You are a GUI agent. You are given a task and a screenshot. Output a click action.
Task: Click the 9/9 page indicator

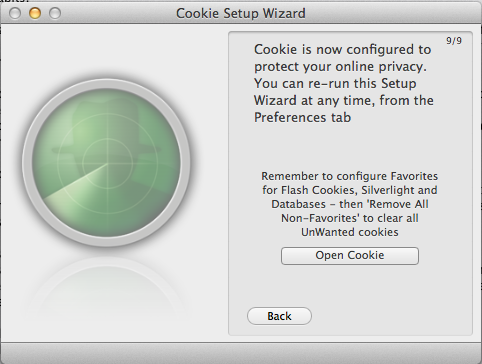pos(454,41)
